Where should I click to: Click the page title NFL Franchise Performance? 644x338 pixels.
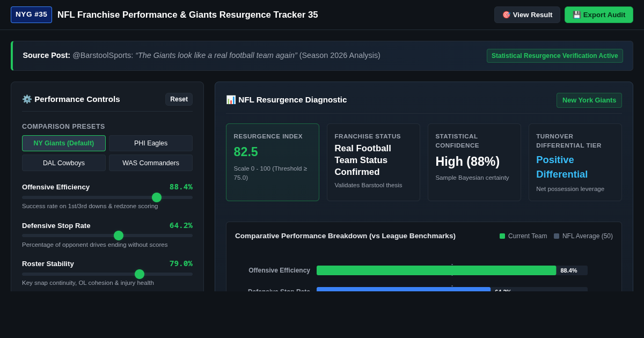click(x=188, y=15)
